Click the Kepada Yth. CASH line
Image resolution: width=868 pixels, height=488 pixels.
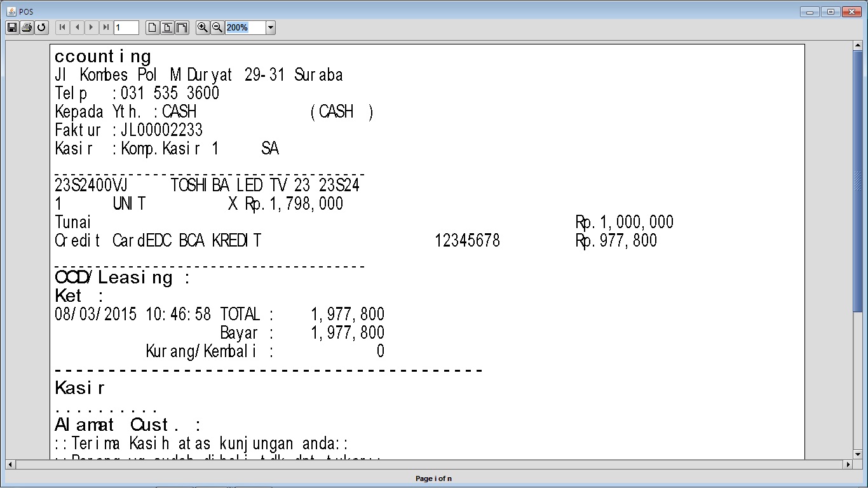coord(214,112)
